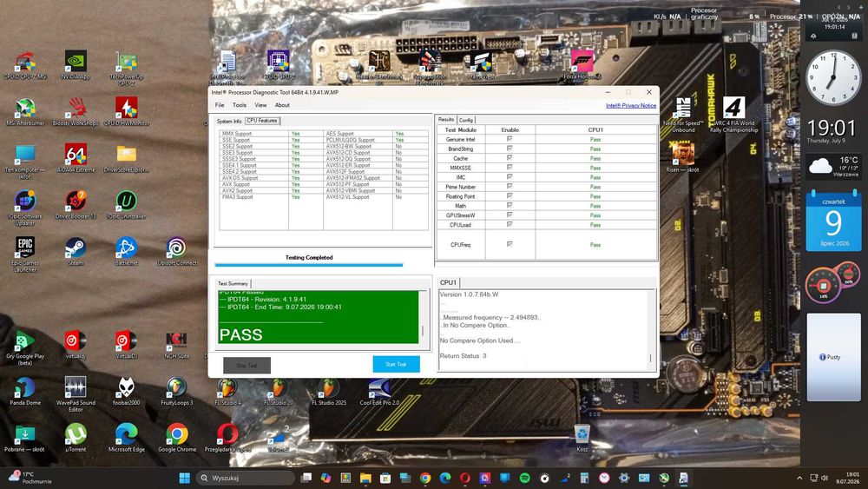The width and height of the screenshot is (868, 489).
Task: Click the Wyszukaj taskbar search field
Action: (246, 478)
